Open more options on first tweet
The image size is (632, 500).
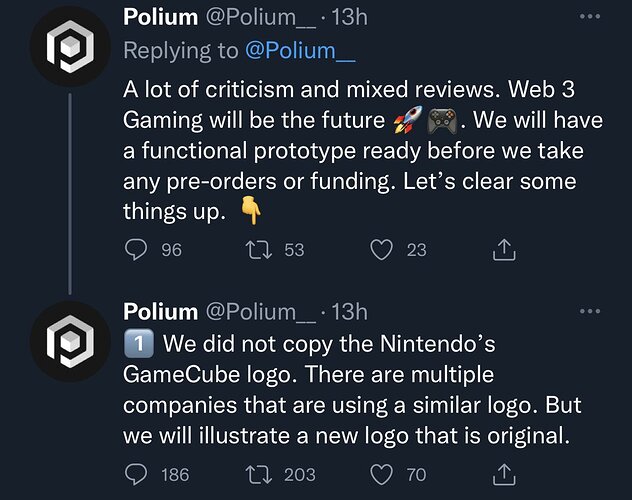pos(592,18)
